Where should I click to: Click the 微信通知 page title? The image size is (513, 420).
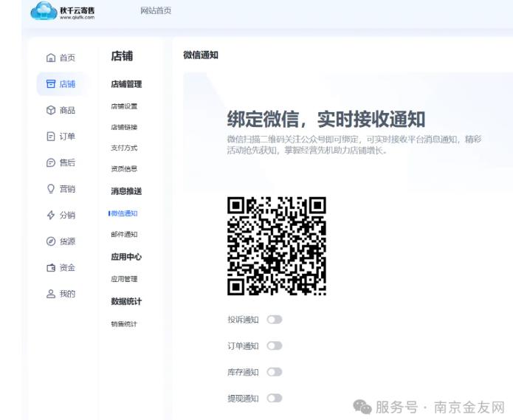pyautogui.click(x=201, y=55)
